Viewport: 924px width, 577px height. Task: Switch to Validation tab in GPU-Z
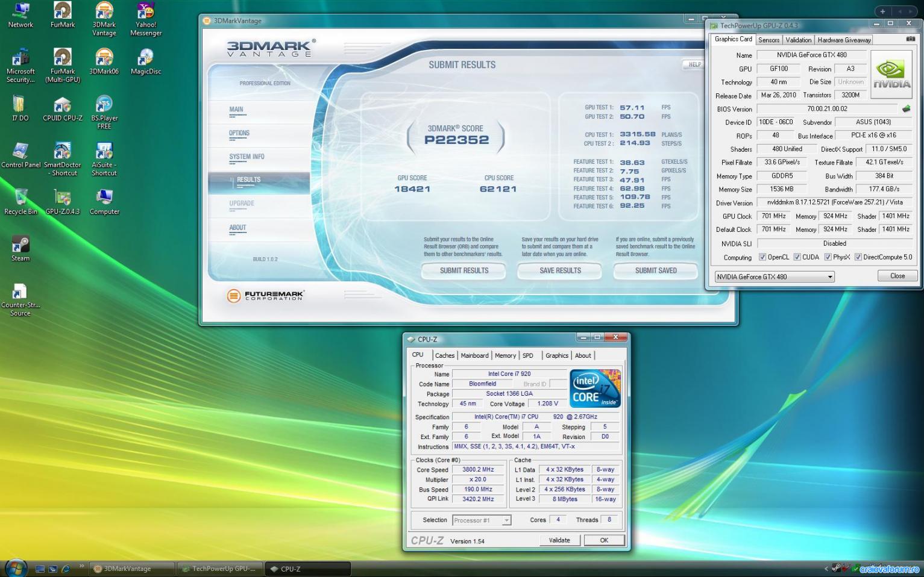click(798, 40)
